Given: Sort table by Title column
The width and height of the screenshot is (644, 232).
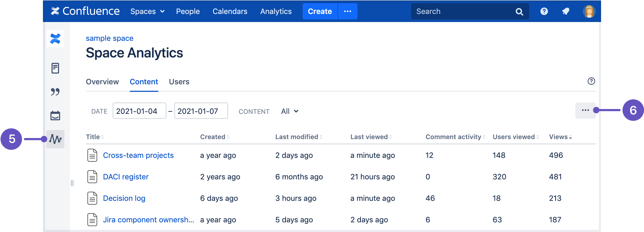Looking at the screenshot, I should click(95, 137).
